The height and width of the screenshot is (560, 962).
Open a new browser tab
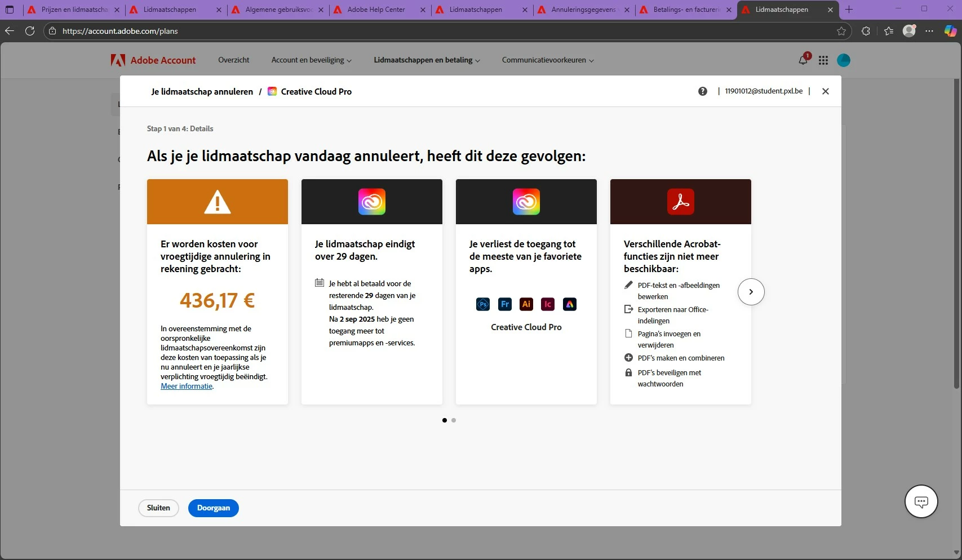[x=849, y=10]
